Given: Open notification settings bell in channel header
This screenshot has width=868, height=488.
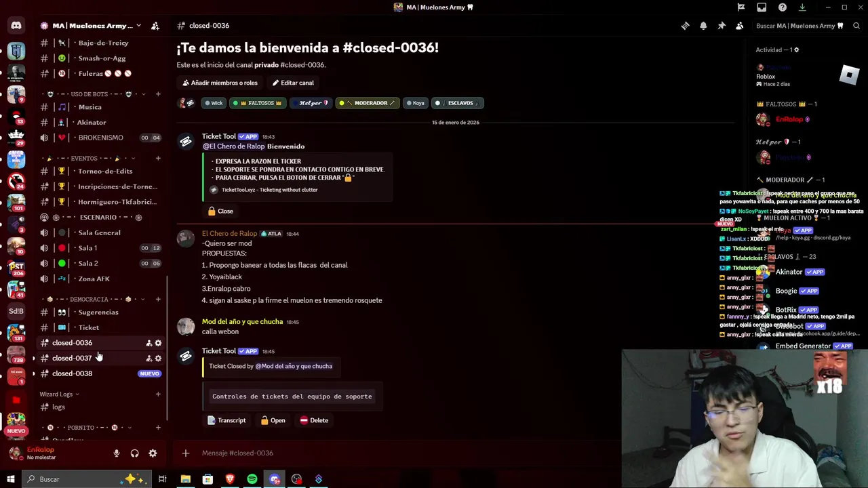Looking at the screenshot, I should pyautogui.click(x=703, y=26).
